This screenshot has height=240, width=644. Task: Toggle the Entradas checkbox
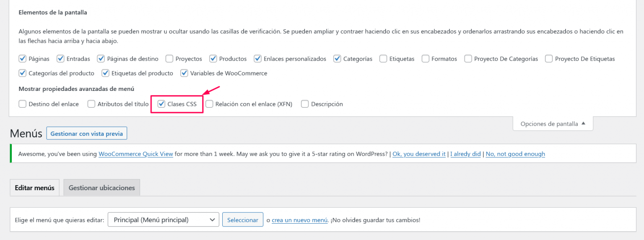pyautogui.click(x=60, y=59)
